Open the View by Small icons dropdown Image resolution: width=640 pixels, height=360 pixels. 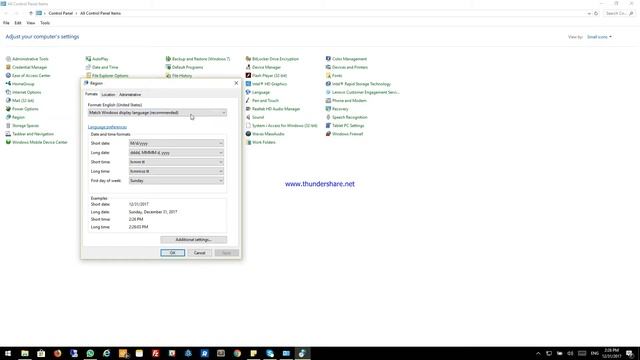click(599, 37)
